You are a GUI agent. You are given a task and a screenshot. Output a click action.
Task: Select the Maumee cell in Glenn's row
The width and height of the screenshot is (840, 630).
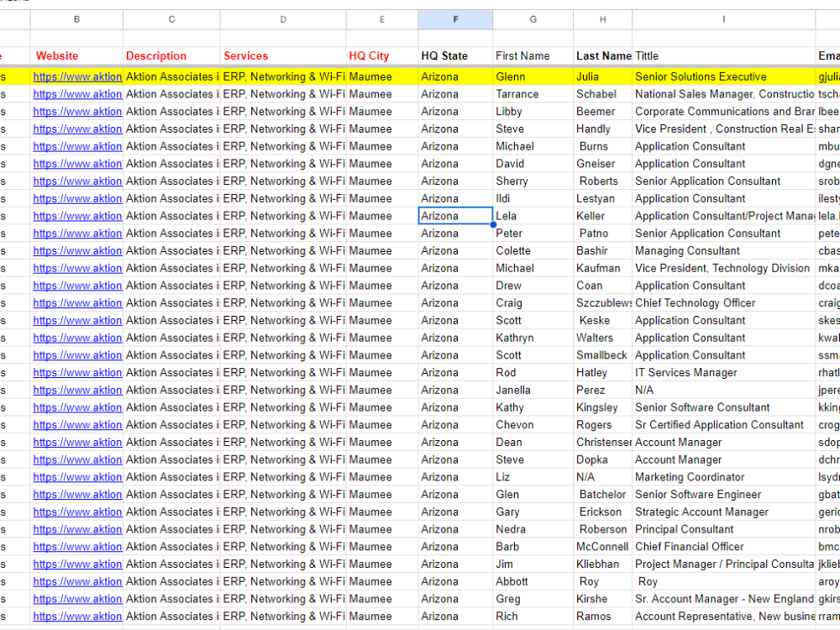pos(382,76)
